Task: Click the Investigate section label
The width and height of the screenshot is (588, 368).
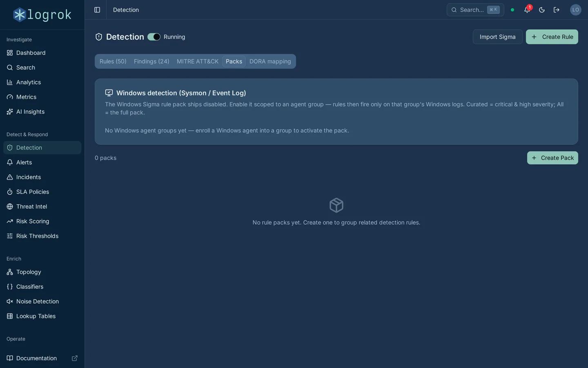Action: click(x=19, y=40)
